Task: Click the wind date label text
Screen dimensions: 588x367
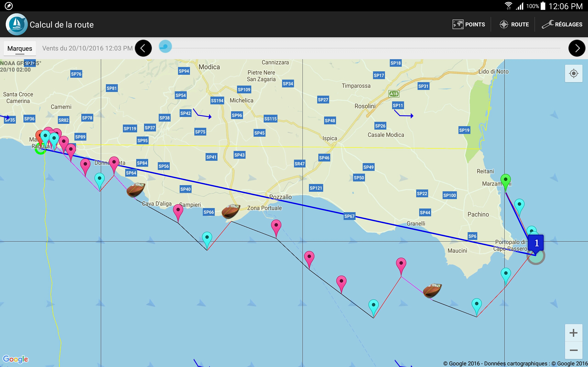Action: tap(87, 48)
